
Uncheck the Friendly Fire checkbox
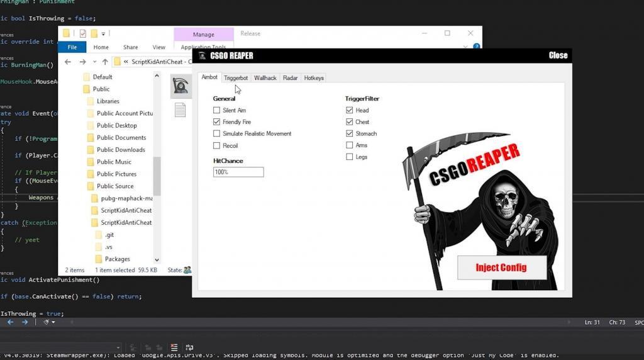(217, 122)
